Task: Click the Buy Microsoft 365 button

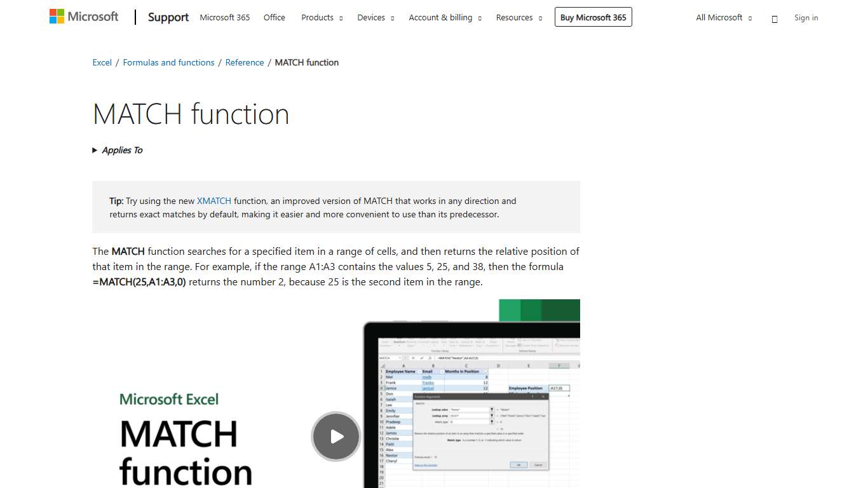Action: [593, 17]
